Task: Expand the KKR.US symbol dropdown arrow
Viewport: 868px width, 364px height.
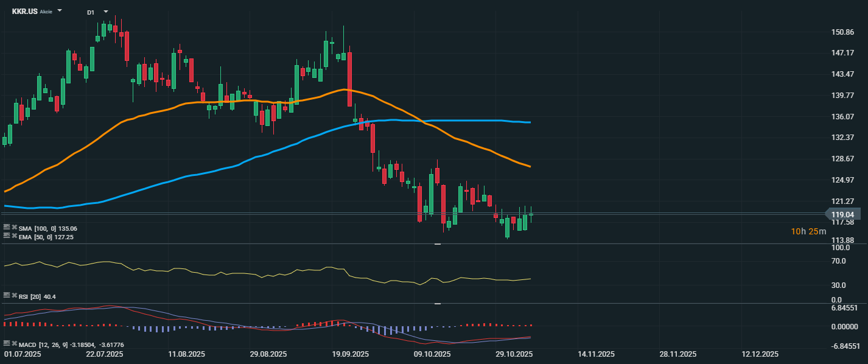Action: pos(60,11)
